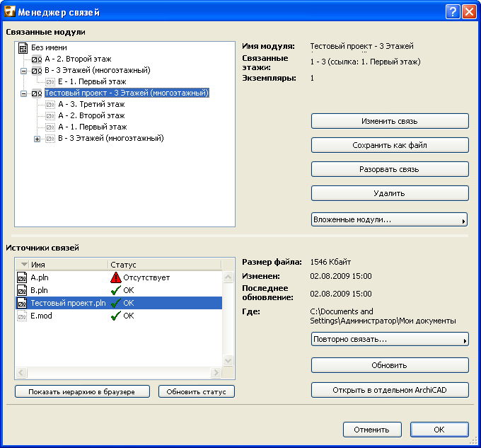Click scroll down arrow in sources list
Viewport: 481px width, 448px height.
tap(228, 360)
